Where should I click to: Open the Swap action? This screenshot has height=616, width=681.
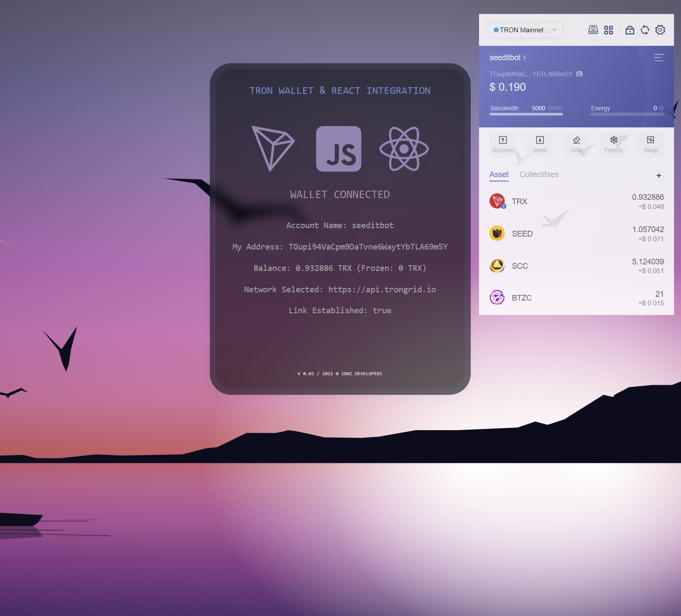point(650,145)
